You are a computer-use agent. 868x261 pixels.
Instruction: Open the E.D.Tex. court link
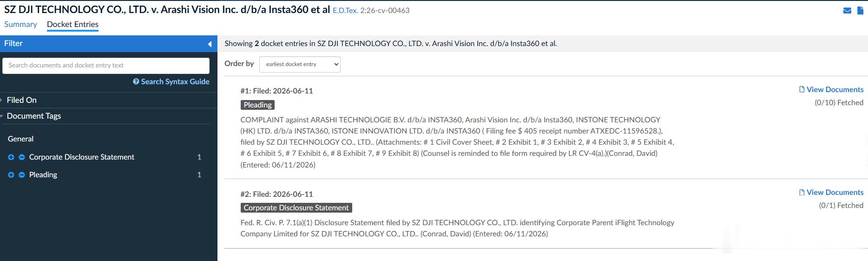(345, 10)
